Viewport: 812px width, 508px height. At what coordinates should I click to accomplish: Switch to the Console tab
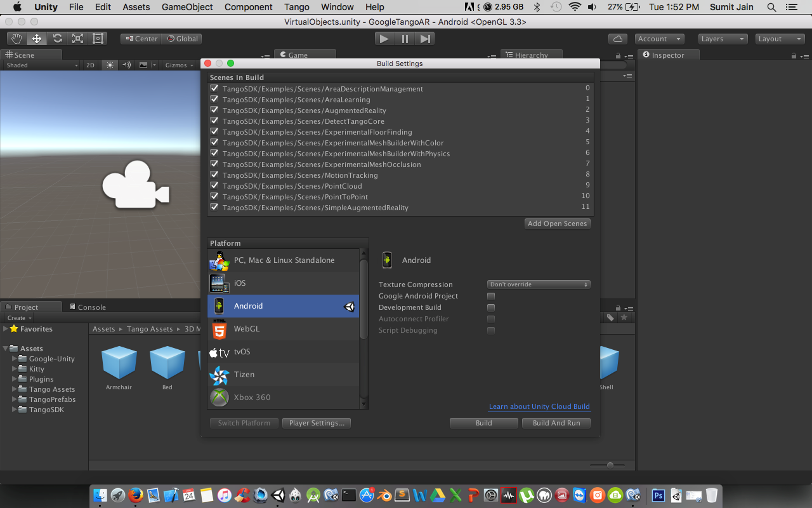pyautogui.click(x=87, y=307)
